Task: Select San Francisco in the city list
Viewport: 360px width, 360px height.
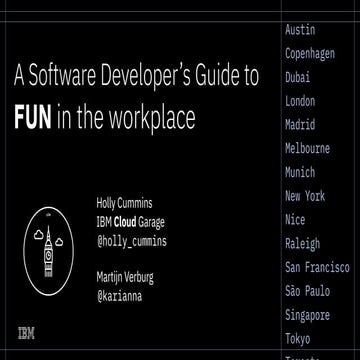Action: pos(317,267)
